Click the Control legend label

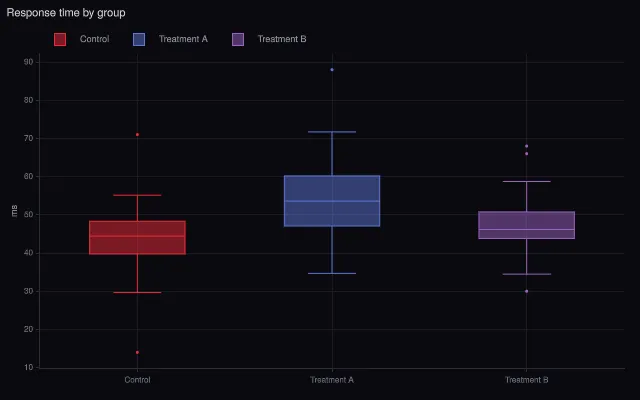(x=95, y=39)
